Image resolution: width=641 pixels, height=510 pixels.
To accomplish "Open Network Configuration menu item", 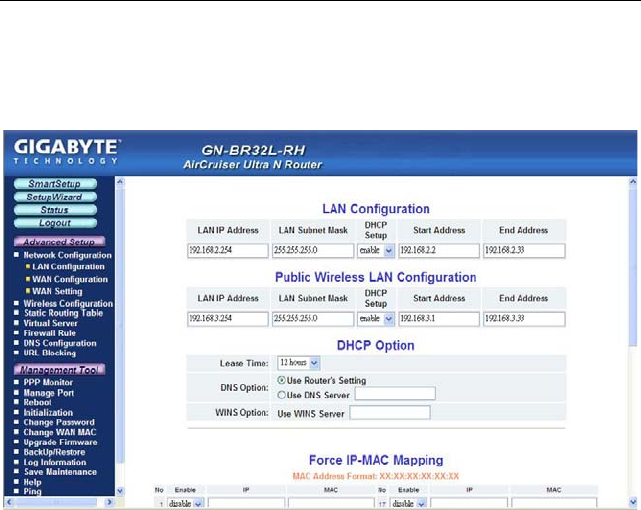I will (67, 255).
